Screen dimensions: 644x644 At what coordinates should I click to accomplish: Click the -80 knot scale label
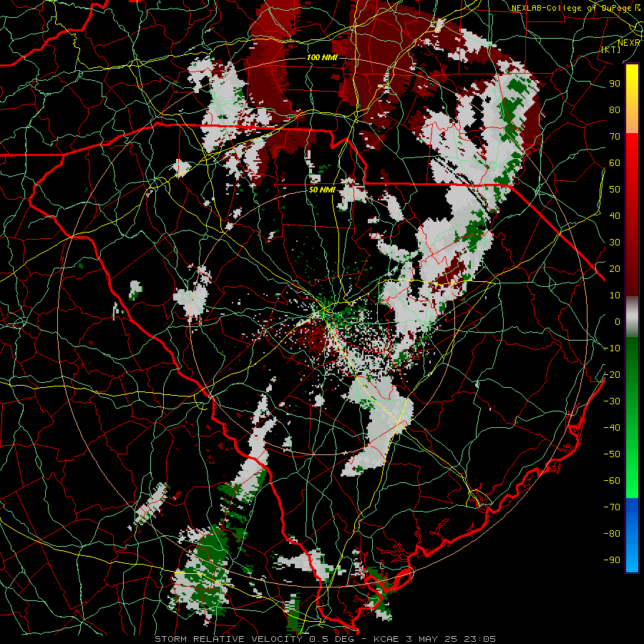[612, 534]
